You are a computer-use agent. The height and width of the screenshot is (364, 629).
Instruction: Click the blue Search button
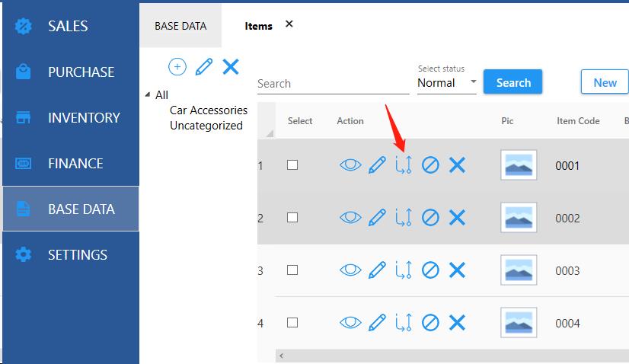pyautogui.click(x=512, y=82)
